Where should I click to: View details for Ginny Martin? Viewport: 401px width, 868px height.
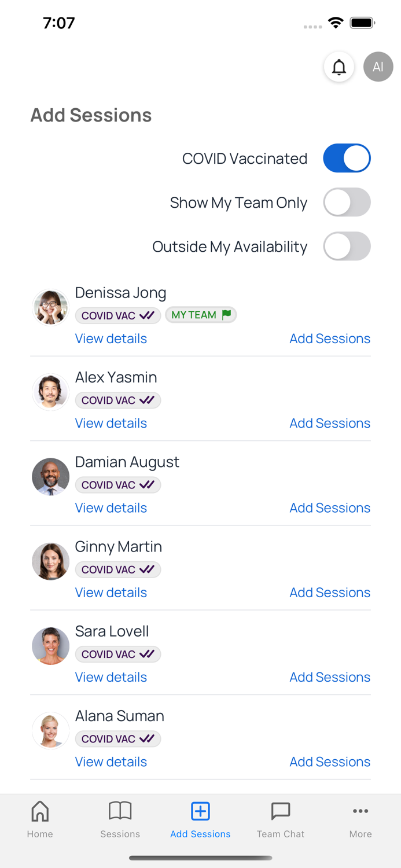(x=111, y=593)
